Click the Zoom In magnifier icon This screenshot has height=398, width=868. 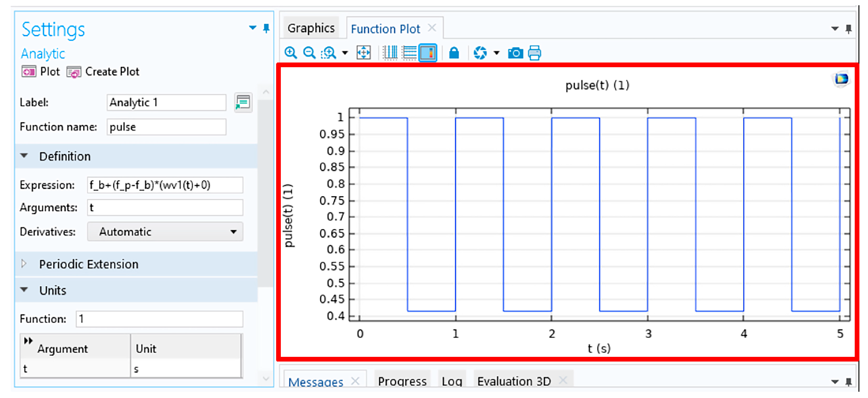[x=290, y=53]
